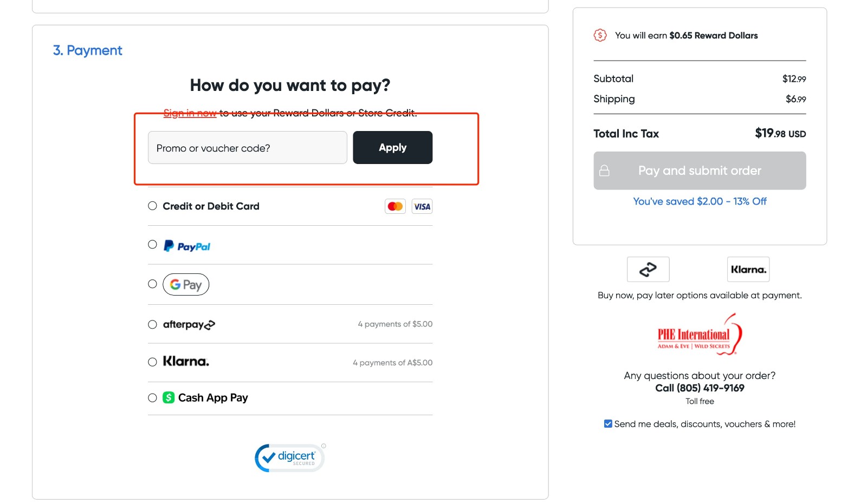
Task: Select the Klarna payment option
Action: (152, 362)
